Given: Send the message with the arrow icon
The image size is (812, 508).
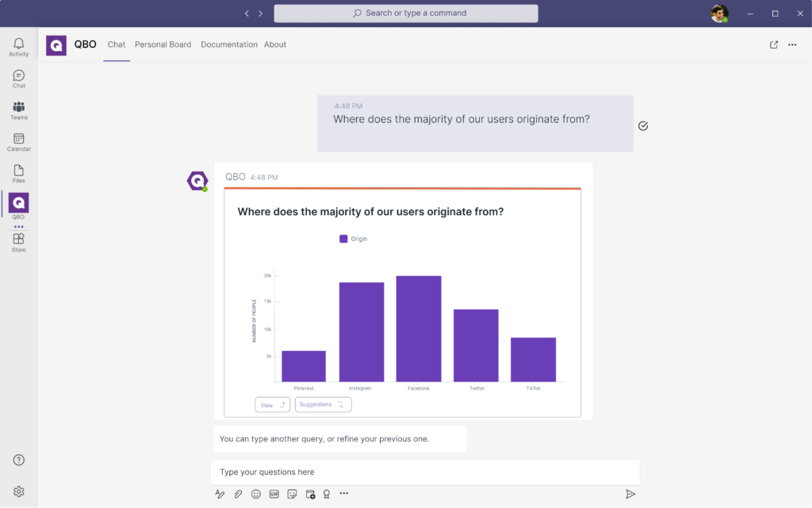Looking at the screenshot, I should point(630,494).
